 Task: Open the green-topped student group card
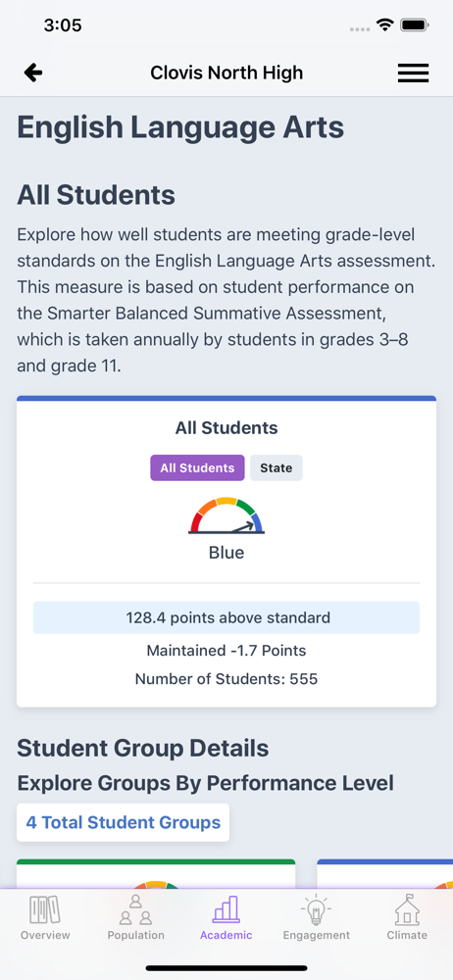pyautogui.click(x=156, y=874)
